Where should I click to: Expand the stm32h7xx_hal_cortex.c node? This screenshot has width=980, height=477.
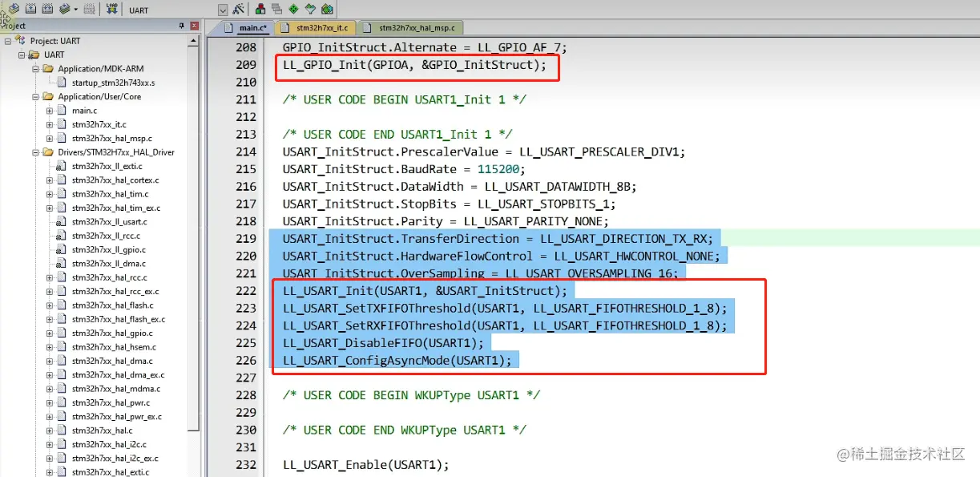click(50, 180)
